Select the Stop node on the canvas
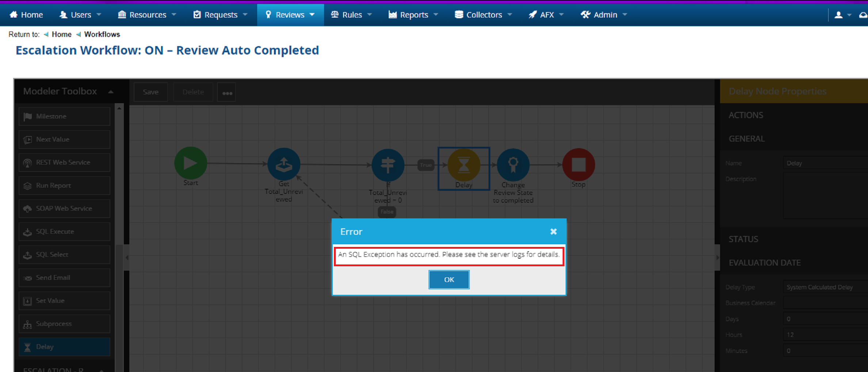Screen dimensions: 868x372 pos(579,165)
